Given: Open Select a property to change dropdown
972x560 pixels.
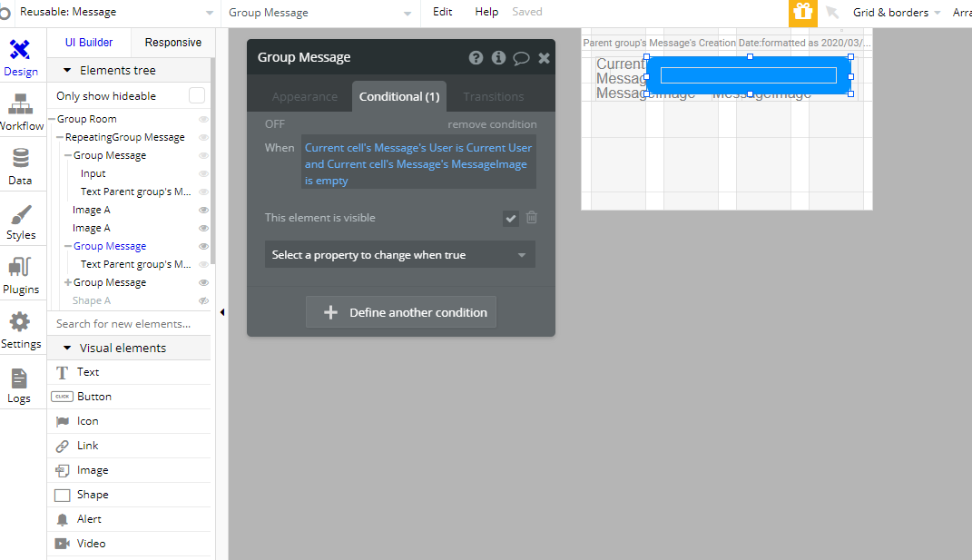Looking at the screenshot, I should pyautogui.click(x=400, y=255).
